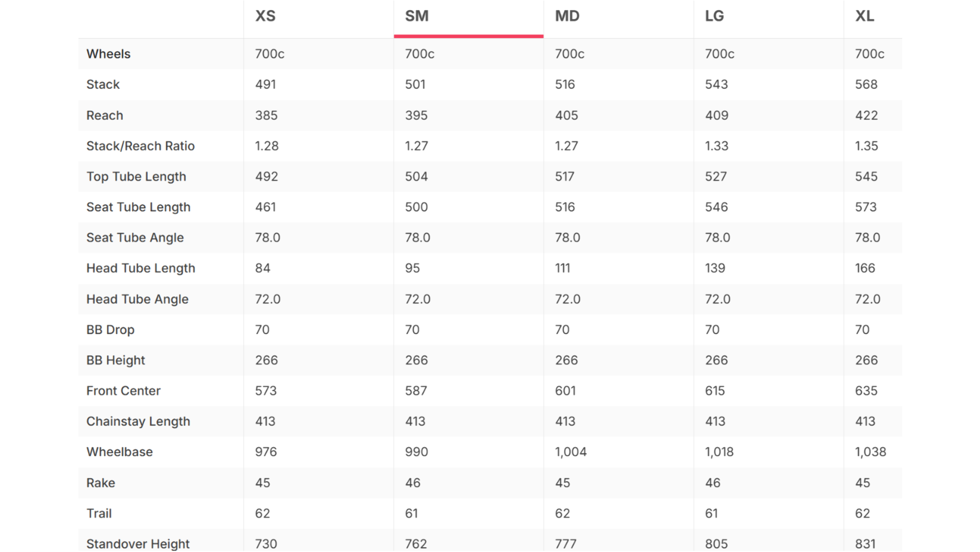Click the BB Drop row label
Image resolution: width=980 pixels, height=552 pixels.
coord(110,330)
